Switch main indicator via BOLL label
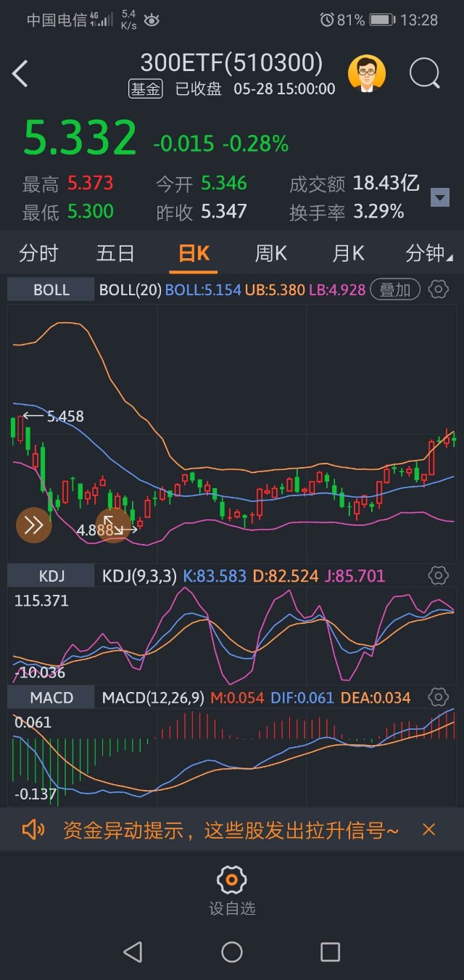464x980 pixels. point(51,290)
